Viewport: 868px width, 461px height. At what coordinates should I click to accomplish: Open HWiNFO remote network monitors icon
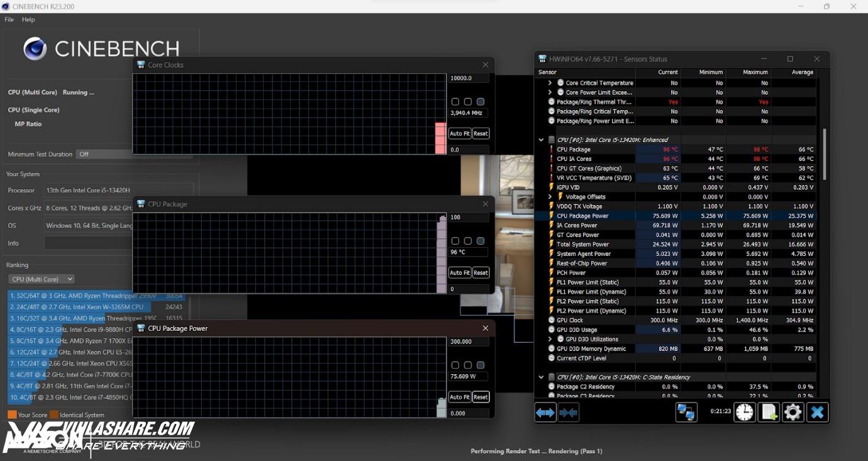[x=686, y=413]
